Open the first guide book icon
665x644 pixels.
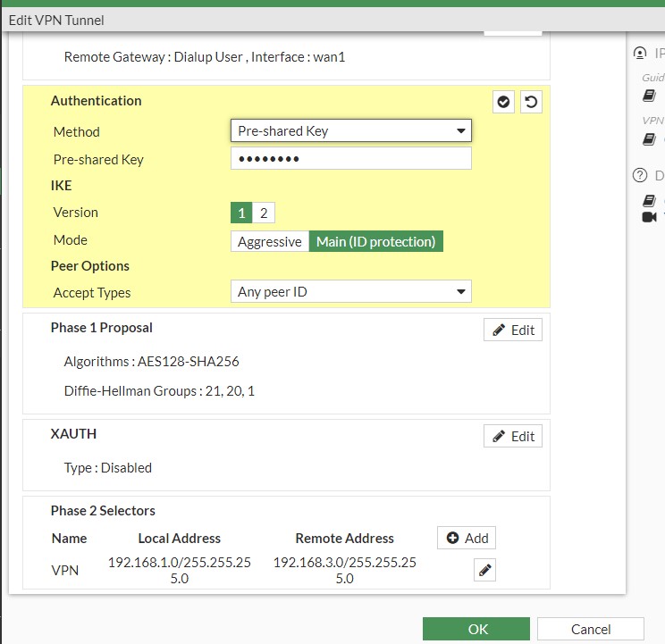tap(650, 96)
